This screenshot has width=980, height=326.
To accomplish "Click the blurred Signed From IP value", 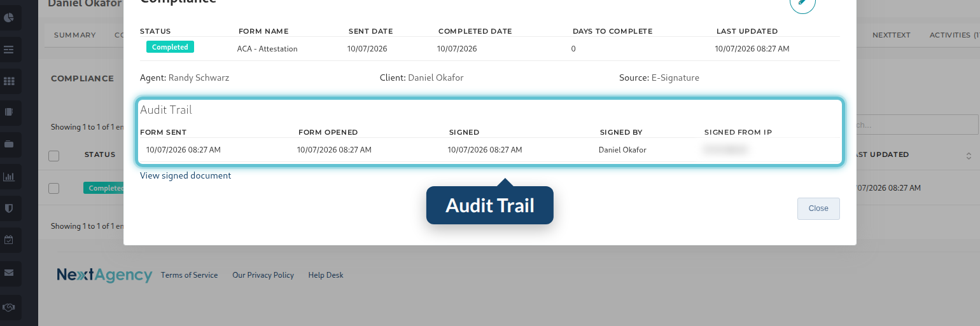I will coord(725,150).
